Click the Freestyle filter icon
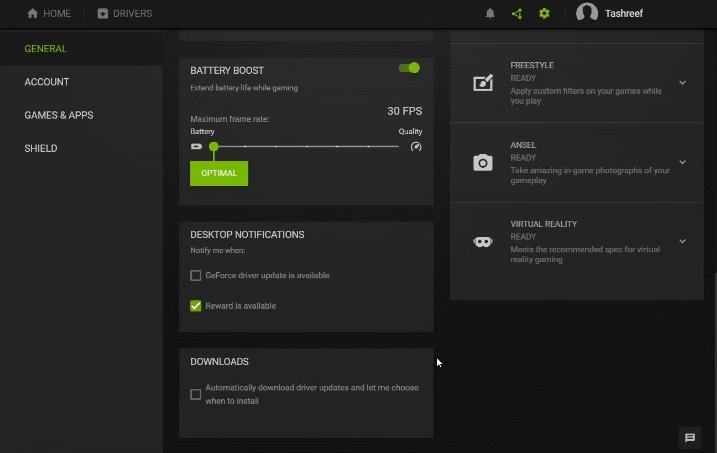This screenshot has width=717, height=453. click(x=483, y=83)
